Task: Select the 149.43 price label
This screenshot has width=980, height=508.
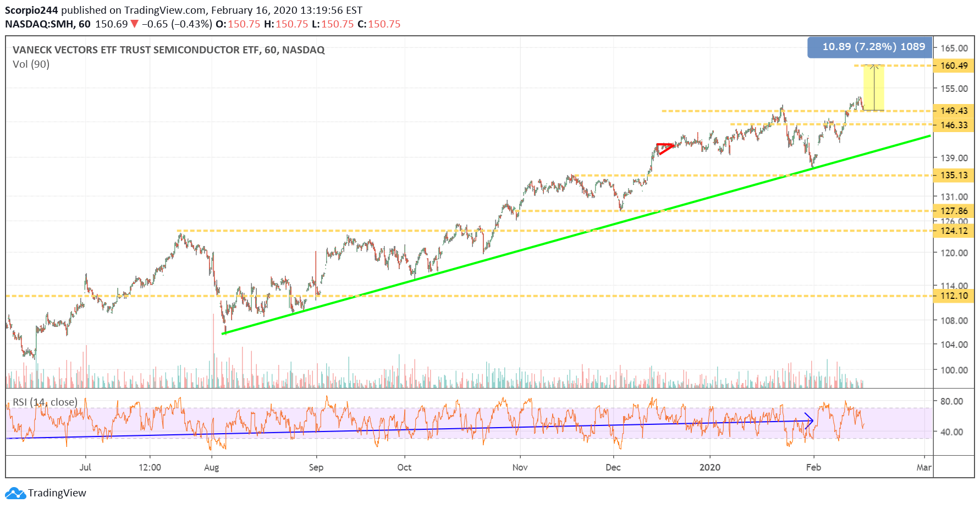Action: pyautogui.click(x=954, y=111)
